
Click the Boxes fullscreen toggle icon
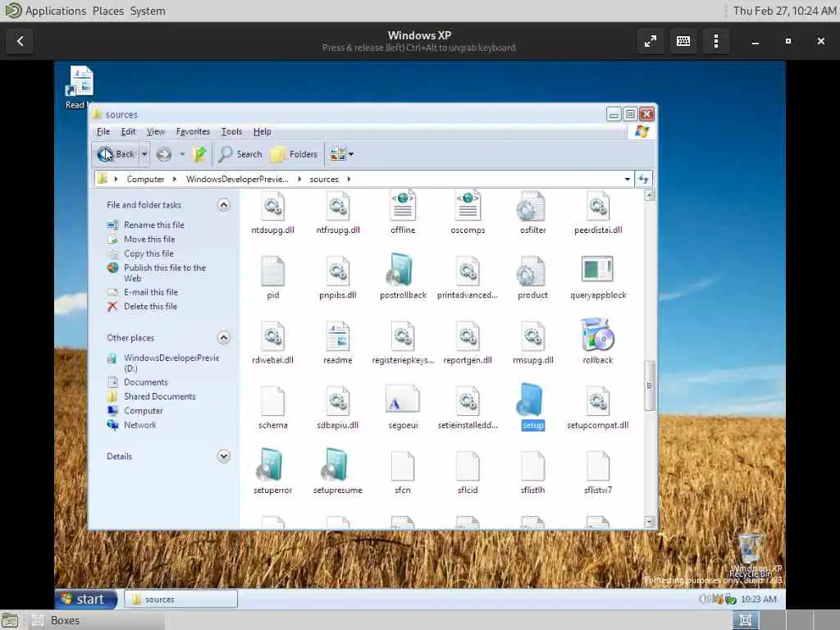tap(651, 41)
